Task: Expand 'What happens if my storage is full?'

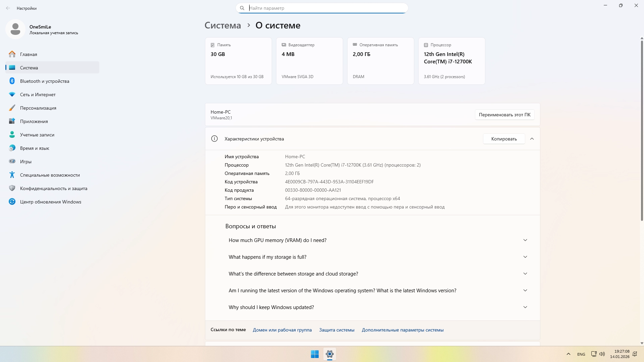Action: 525,257
